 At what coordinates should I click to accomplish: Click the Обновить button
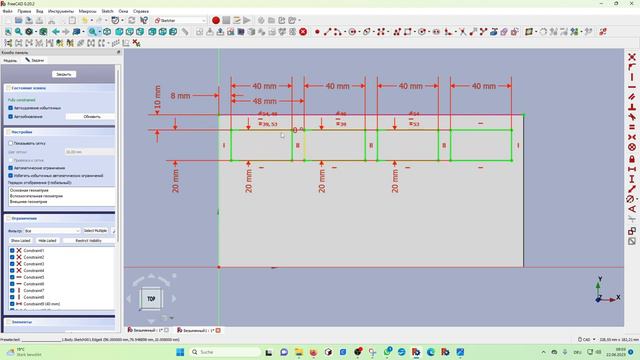point(90,116)
